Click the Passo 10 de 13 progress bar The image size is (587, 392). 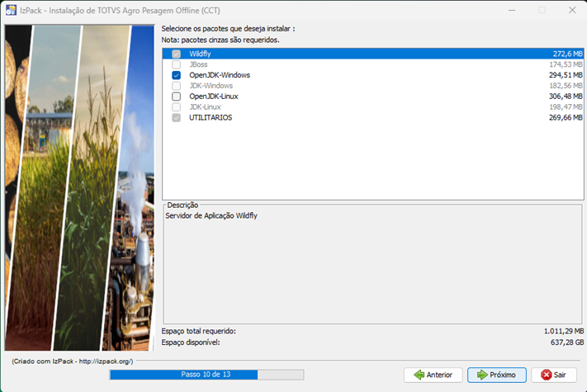tap(206, 375)
